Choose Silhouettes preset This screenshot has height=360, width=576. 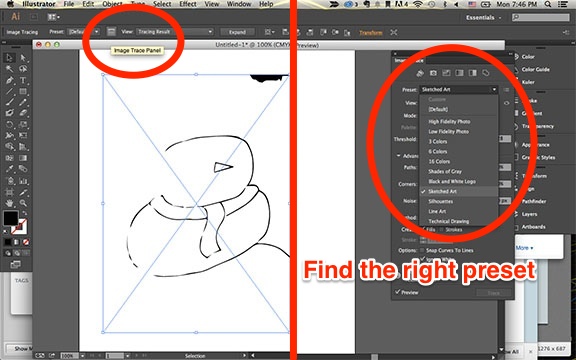440,201
